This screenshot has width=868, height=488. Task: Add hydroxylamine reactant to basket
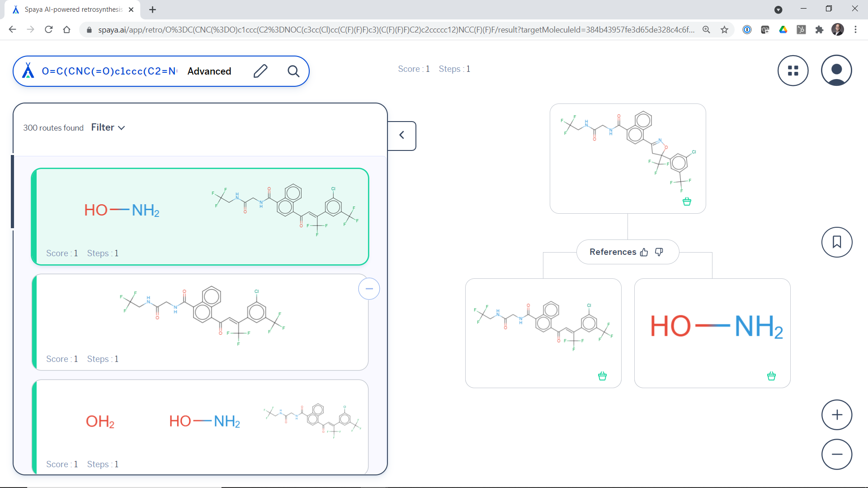[771, 376]
